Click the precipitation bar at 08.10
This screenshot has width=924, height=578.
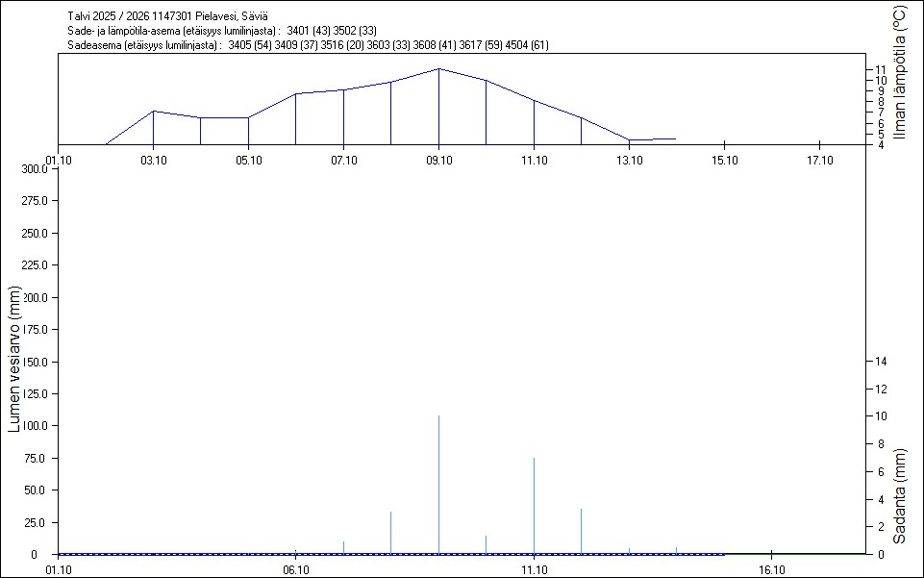pyautogui.click(x=391, y=532)
